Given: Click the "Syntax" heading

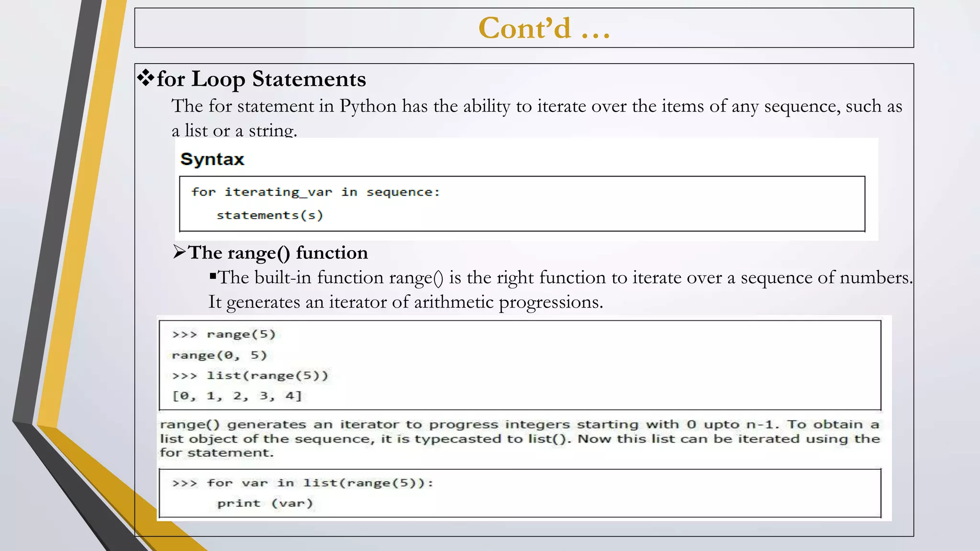Looking at the screenshot, I should 212,159.
